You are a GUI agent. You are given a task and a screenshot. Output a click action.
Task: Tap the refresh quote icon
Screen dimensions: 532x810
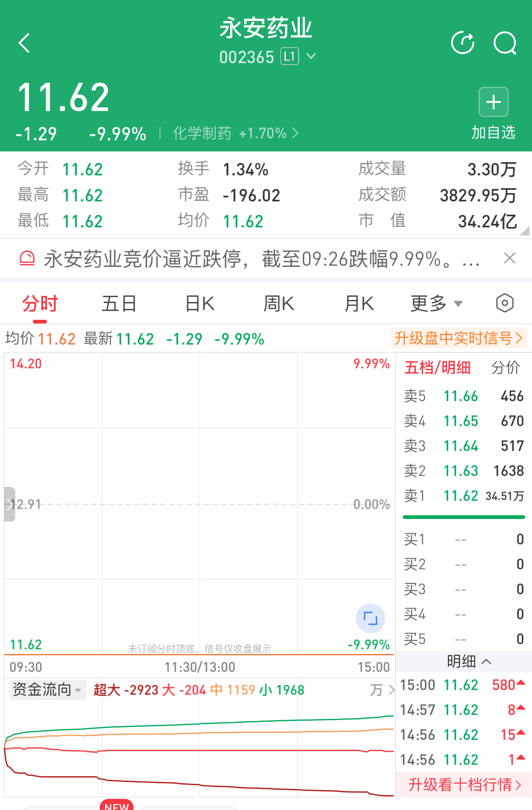tap(463, 43)
